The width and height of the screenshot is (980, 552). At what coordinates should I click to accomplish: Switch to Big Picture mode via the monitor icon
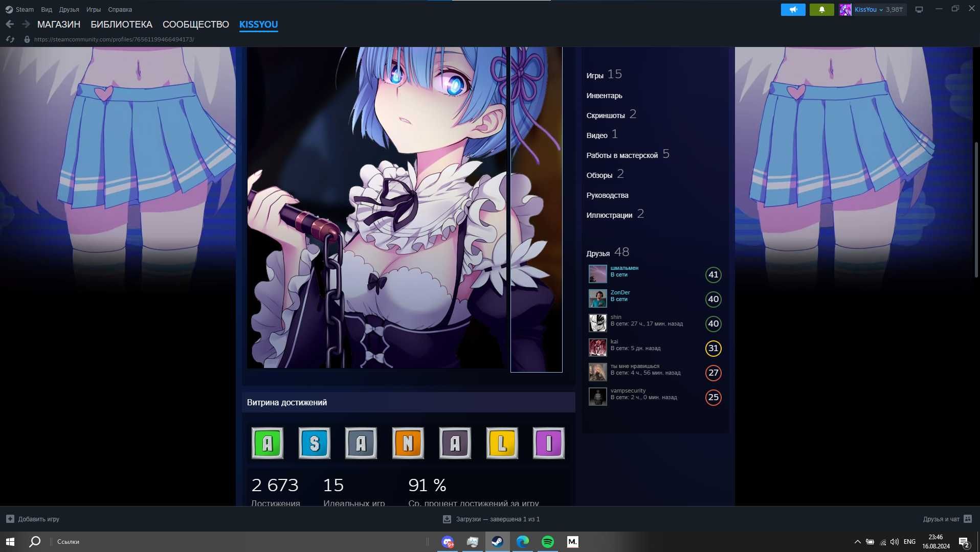click(919, 10)
